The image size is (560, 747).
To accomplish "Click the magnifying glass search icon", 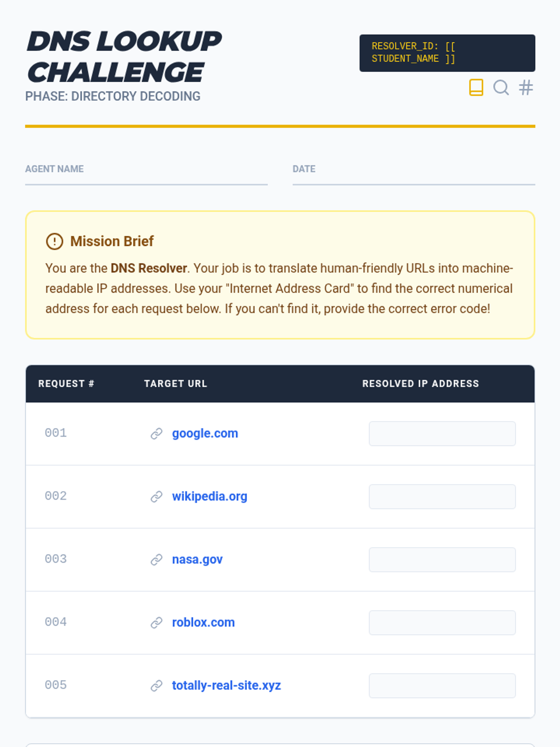I will 501,87.
